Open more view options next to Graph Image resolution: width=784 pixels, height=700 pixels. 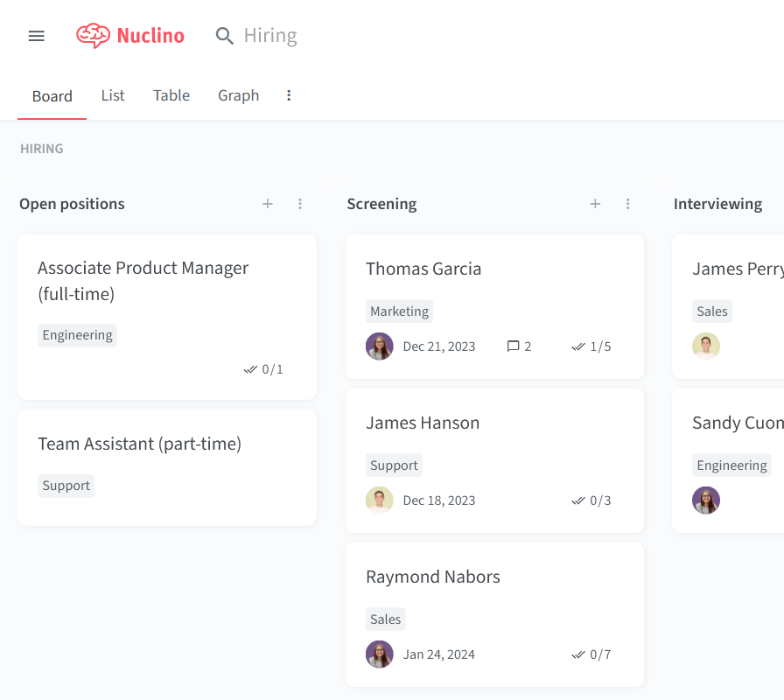pyautogui.click(x=289, y=95)
